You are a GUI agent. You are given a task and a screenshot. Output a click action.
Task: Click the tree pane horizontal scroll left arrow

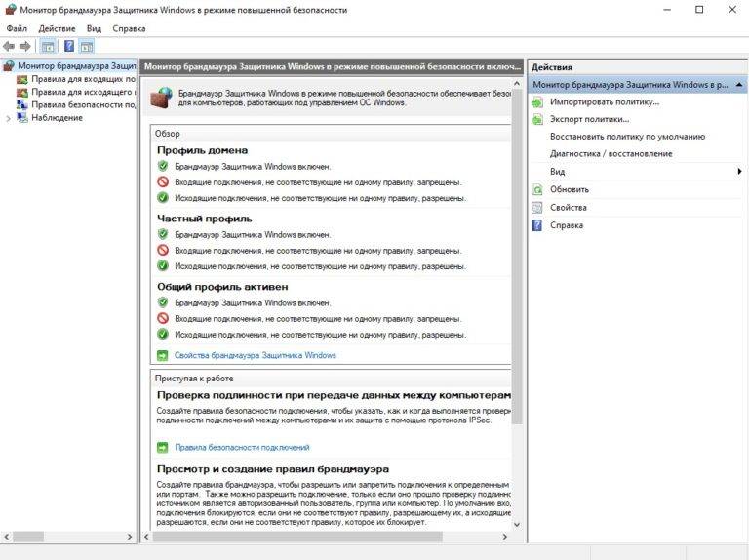(x=7, y=537)
